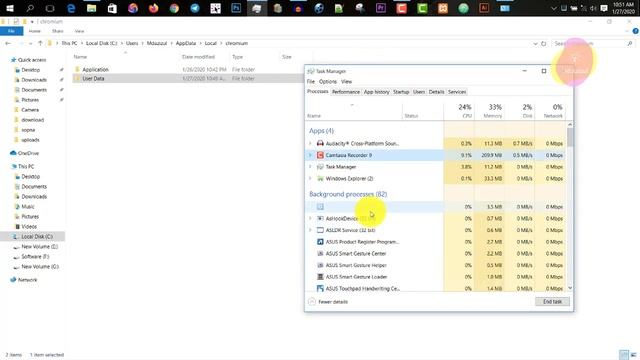
Task: Expand the Audacity process group
Action: click(x=310, y=143)
